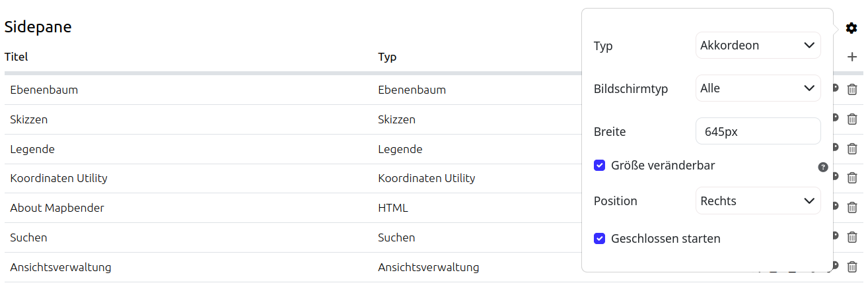The height and width of the screenshot is (283, 868).
Task: Select the Koordinaten Utility title entry
Action: (59, 178)
